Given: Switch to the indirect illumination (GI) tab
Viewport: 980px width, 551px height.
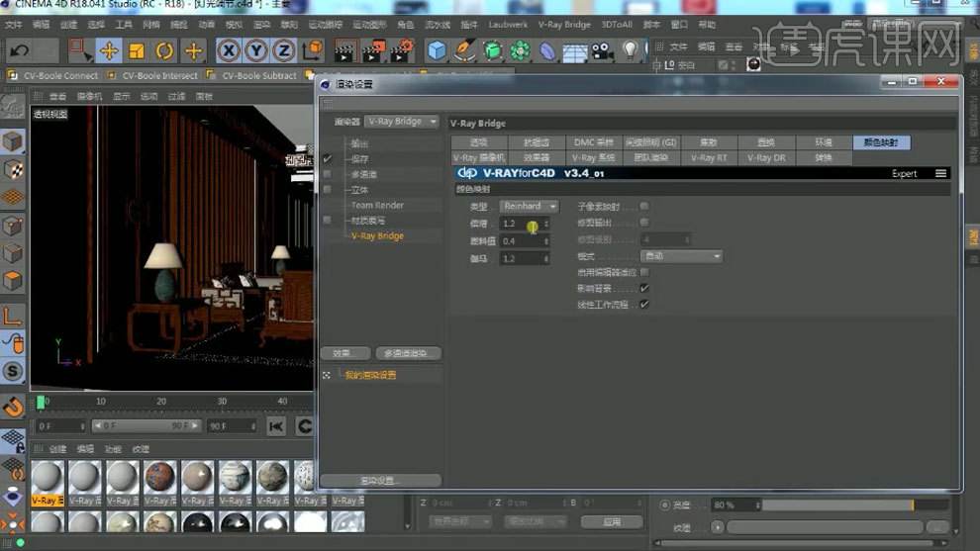Looking at the screenshot, I should tap(650, 142).
